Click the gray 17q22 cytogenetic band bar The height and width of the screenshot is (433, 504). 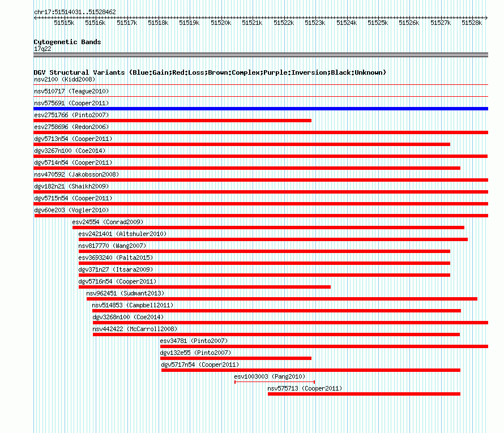pyautogui.click(x=260, y=55)
